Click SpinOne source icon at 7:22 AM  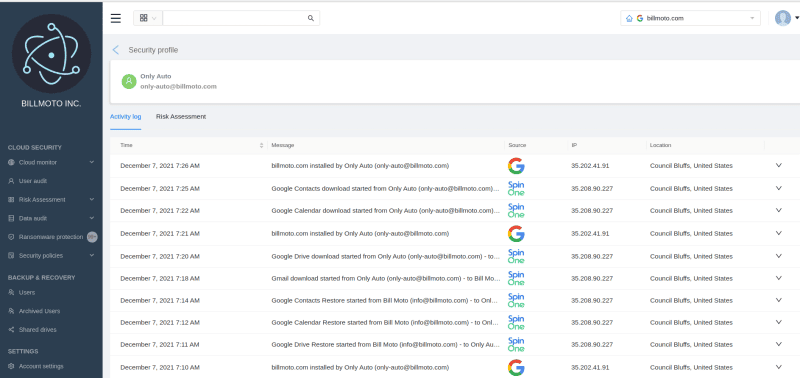(x=516, y=210)
